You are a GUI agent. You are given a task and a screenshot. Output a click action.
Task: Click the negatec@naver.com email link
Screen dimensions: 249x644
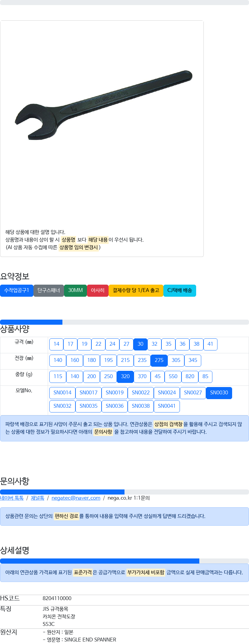pyautogui.click(x=76, y=498)
